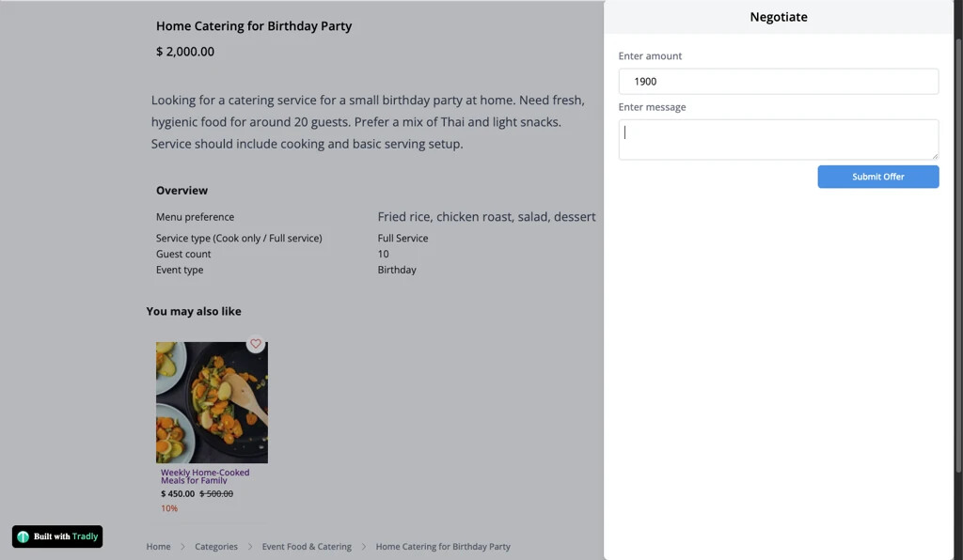Click the heart wishlist icon on the meal card
The image size is (963, 560).
pyautogui.click(x=256, y=344)
